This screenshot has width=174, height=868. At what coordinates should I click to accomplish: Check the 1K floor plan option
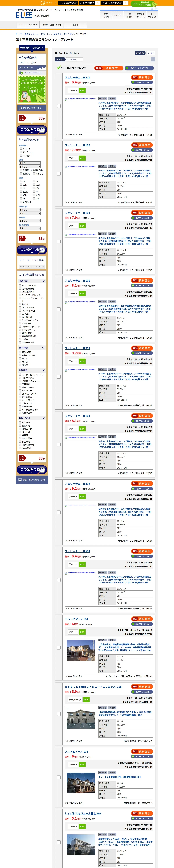tap(34, 181)
